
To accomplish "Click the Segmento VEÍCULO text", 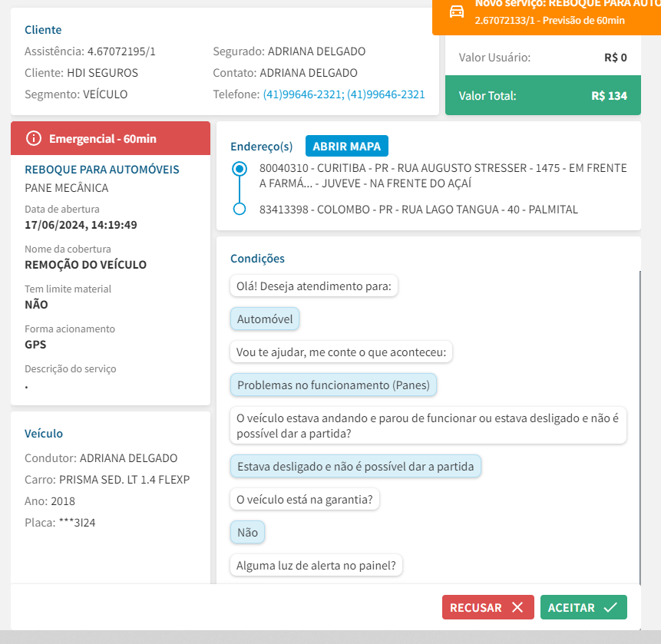I will pos(76,94).
